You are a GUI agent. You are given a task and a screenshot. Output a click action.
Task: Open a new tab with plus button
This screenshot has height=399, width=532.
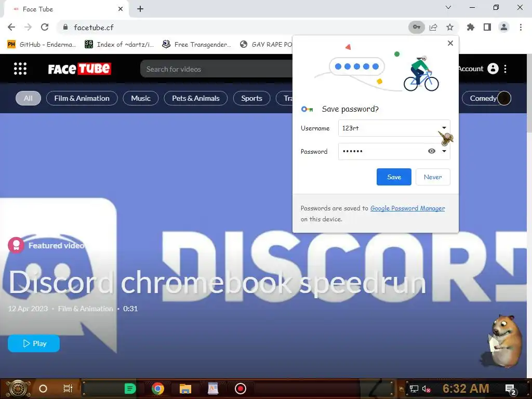click(140, 9)
